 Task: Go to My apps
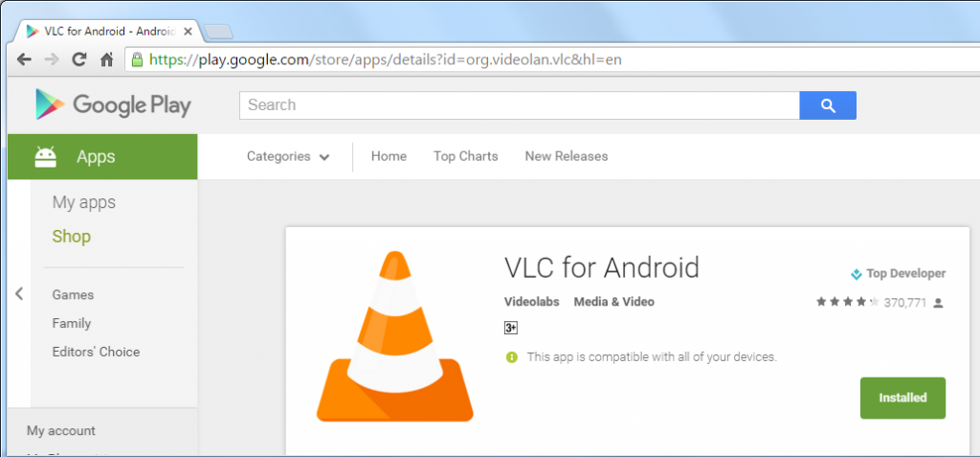(x=84, y=202)
